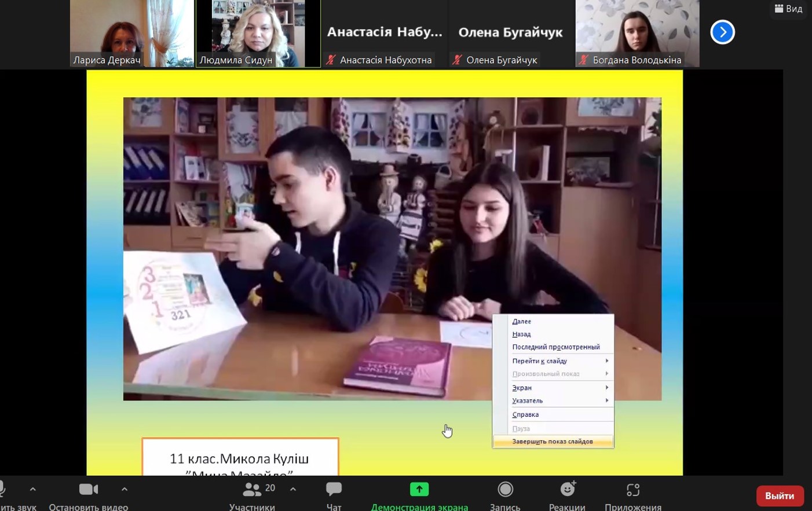Expand the video options caret

point(125,489)
